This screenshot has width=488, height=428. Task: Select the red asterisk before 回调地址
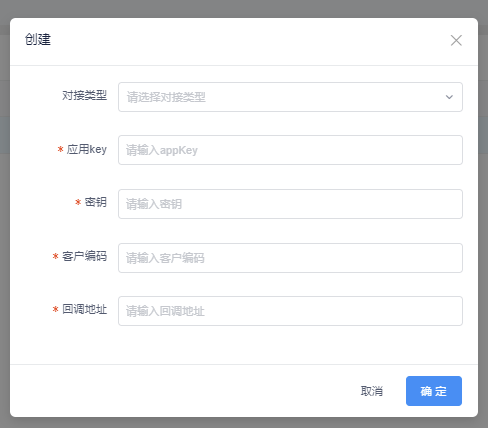point(56,309)
